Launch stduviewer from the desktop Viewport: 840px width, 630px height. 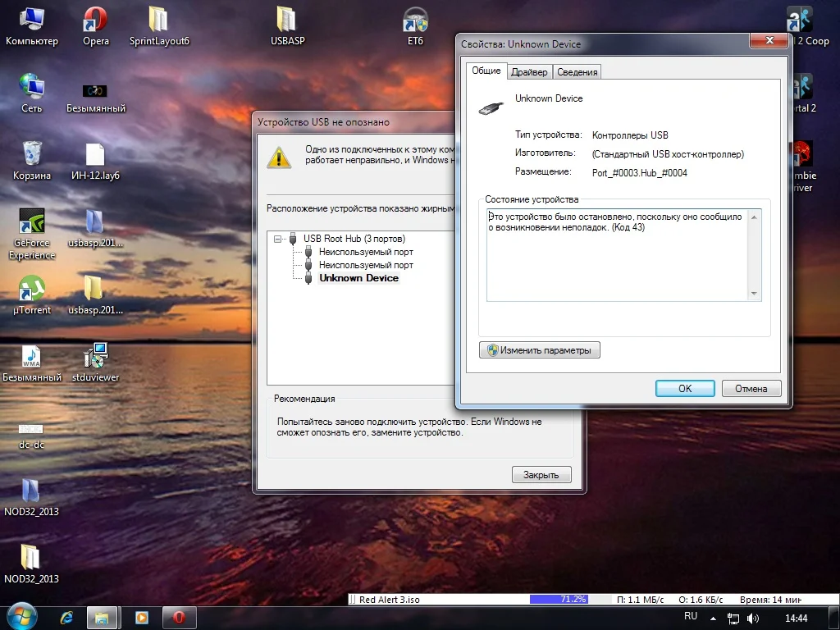(96, 357)
